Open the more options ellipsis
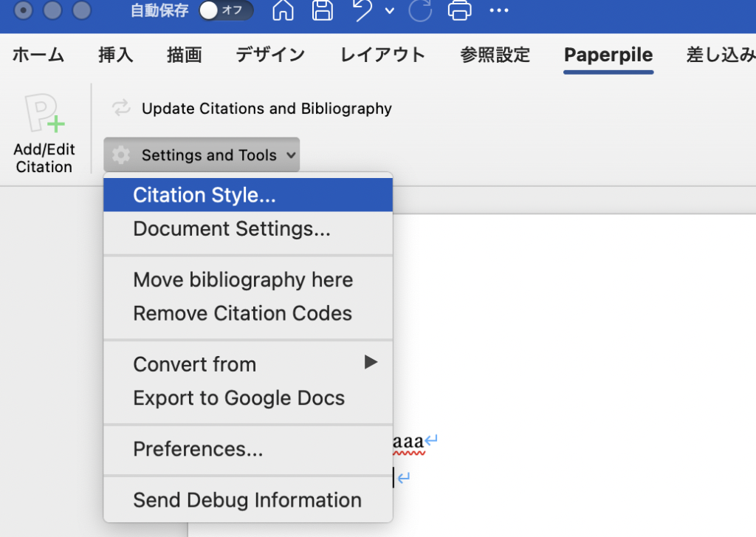 (x=499, y=10)
